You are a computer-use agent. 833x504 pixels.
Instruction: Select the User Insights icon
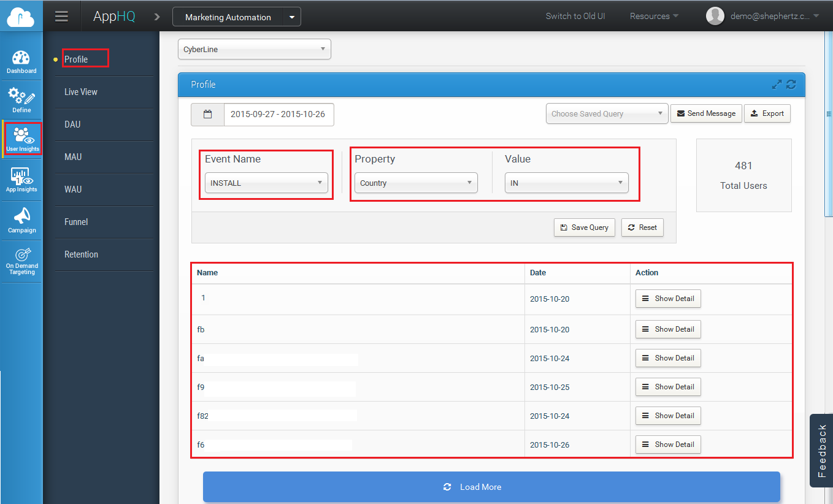pos(22,139)
